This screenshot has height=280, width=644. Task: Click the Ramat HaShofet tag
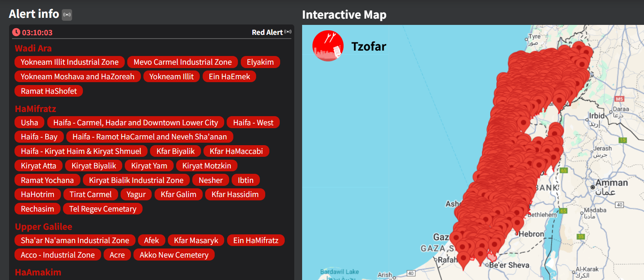[49, 91]
